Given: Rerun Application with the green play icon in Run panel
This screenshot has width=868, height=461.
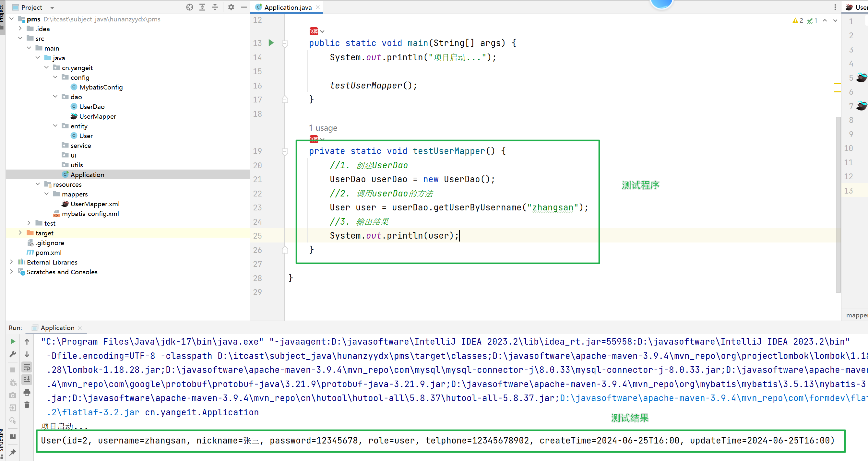Looking at the screenshot, I should 12,341.
